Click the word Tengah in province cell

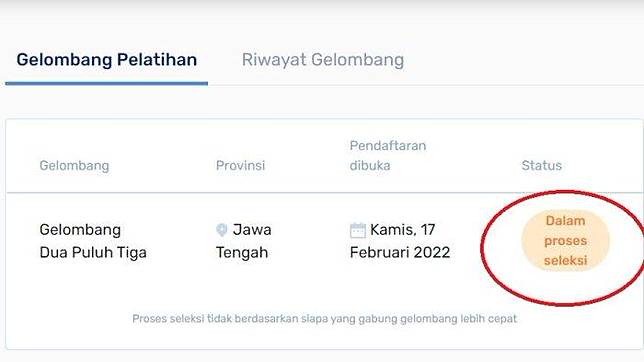tap(242, 253)
